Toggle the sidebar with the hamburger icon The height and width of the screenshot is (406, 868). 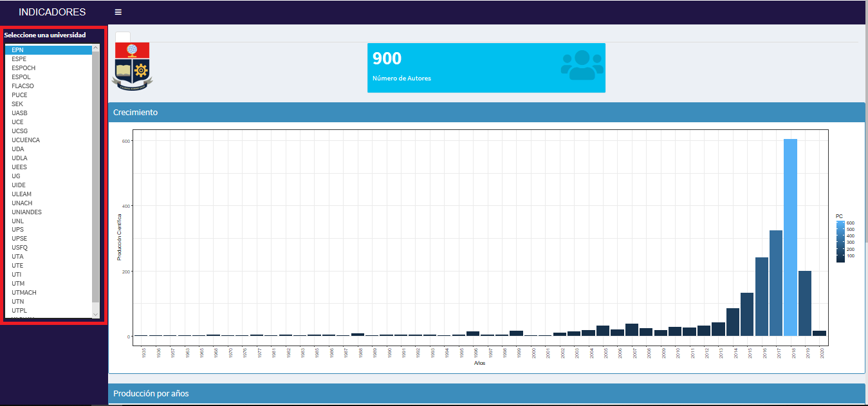(118, 12)
